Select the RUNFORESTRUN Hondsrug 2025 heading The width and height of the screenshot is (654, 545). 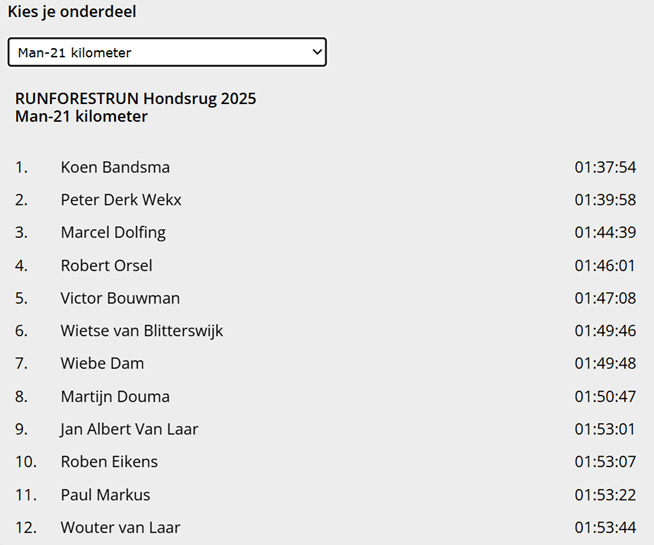click(x=136, y=99)
